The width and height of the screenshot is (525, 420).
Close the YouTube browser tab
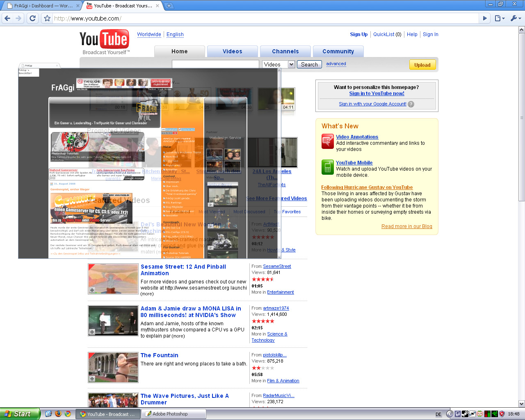157,6
